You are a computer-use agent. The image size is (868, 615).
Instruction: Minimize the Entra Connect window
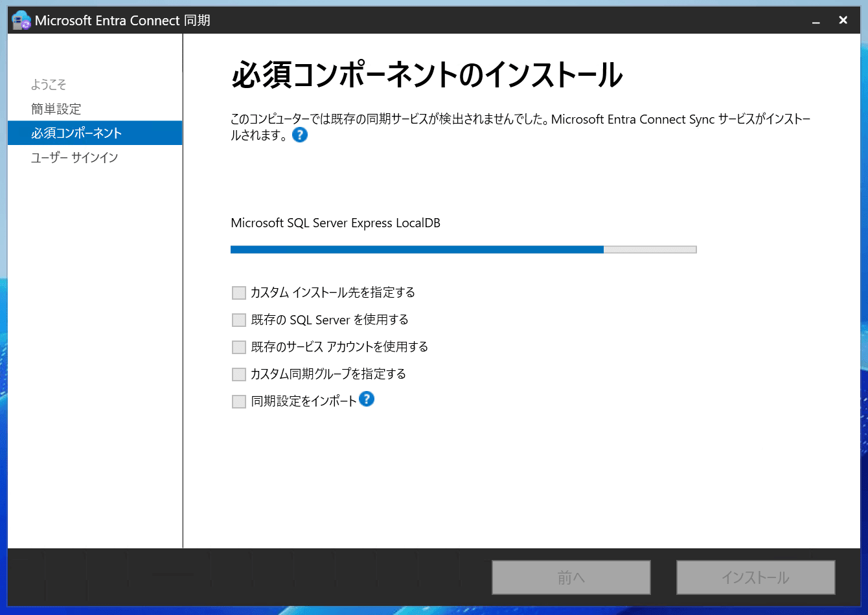pyautogui.click(x=816, y=21)
